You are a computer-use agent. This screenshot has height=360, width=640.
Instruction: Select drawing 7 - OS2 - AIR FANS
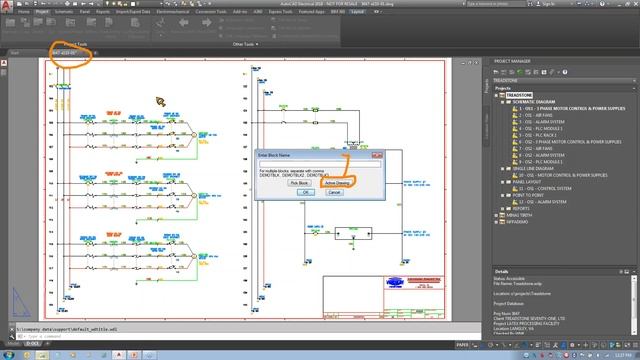pos(536,149)
